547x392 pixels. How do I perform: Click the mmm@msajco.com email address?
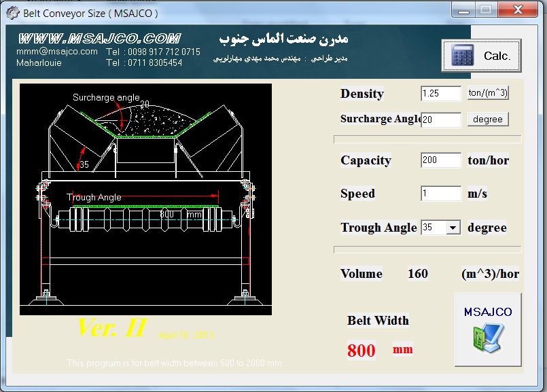coord(57,52)
